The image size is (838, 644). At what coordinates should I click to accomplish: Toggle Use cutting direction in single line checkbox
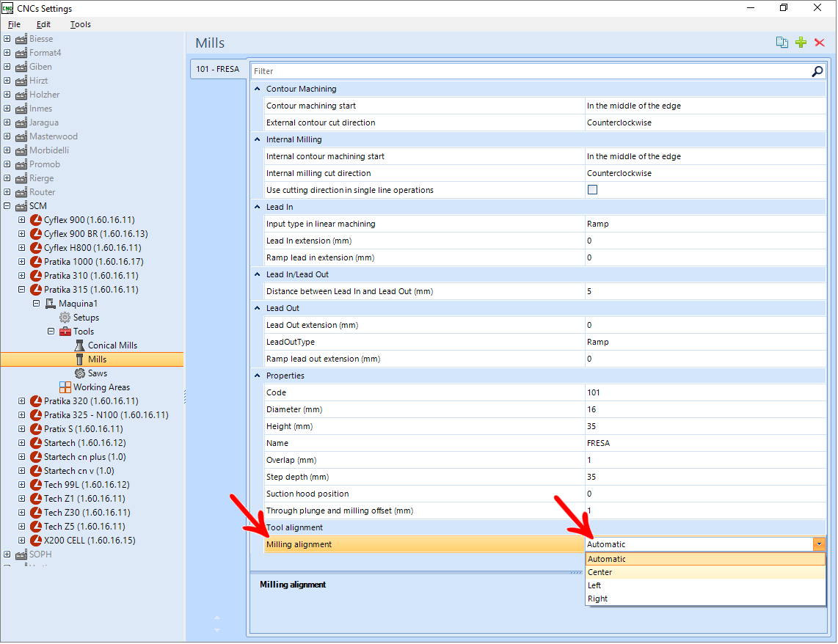point(592,189)
